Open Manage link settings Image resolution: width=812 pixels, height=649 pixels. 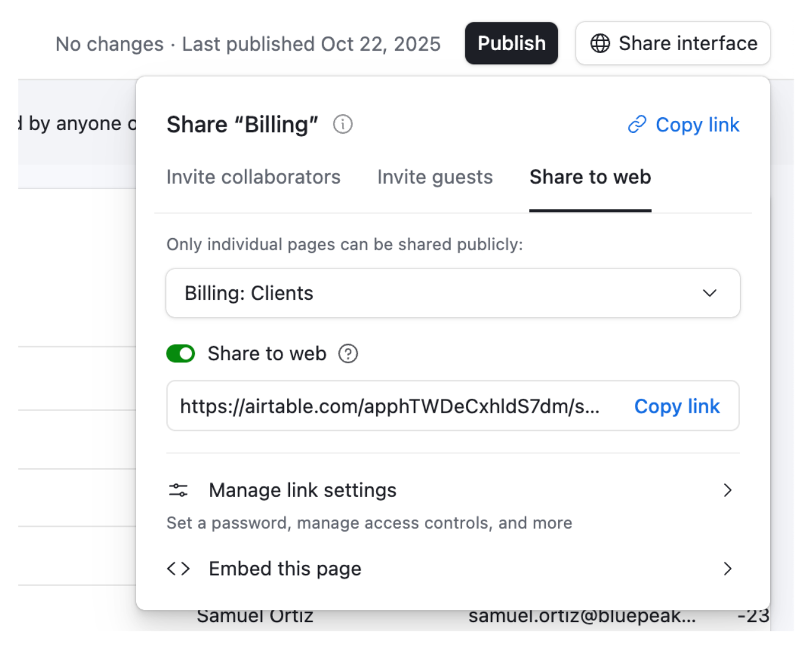[302, 490]
